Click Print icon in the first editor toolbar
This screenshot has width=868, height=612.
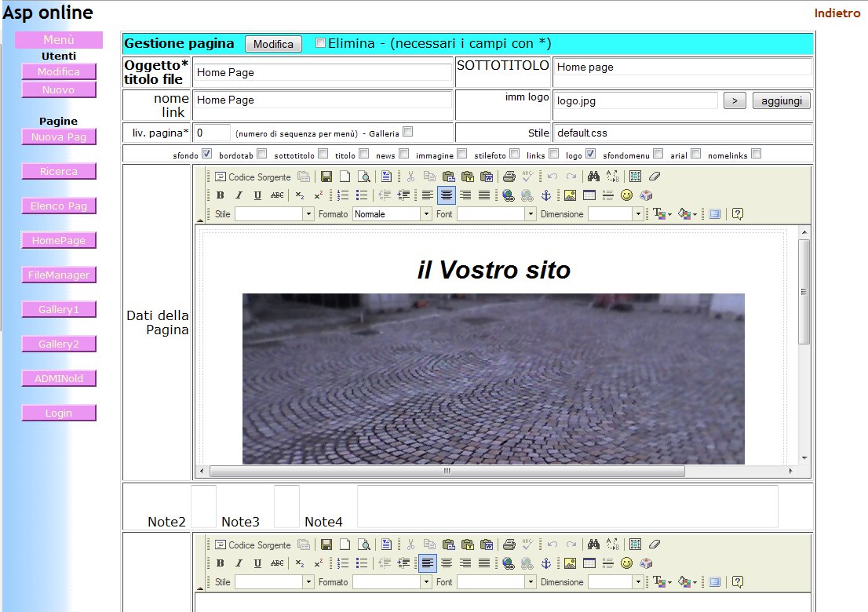coord(509,177)
